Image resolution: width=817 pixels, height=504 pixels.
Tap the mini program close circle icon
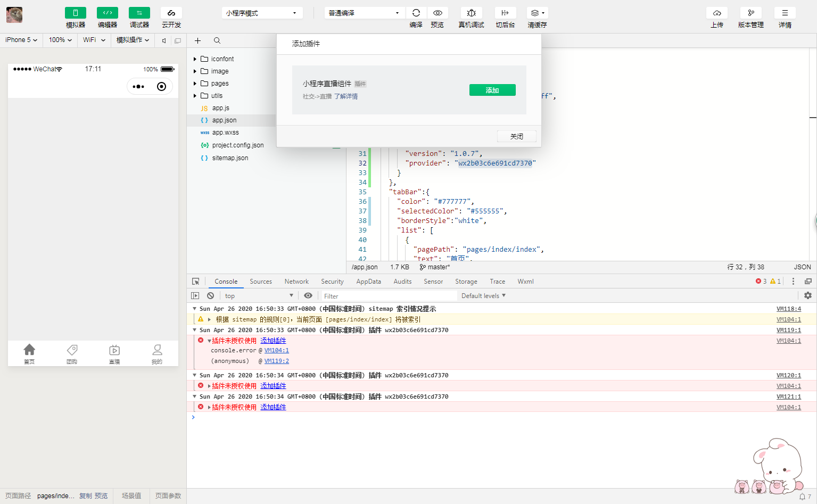coord(162,87)
